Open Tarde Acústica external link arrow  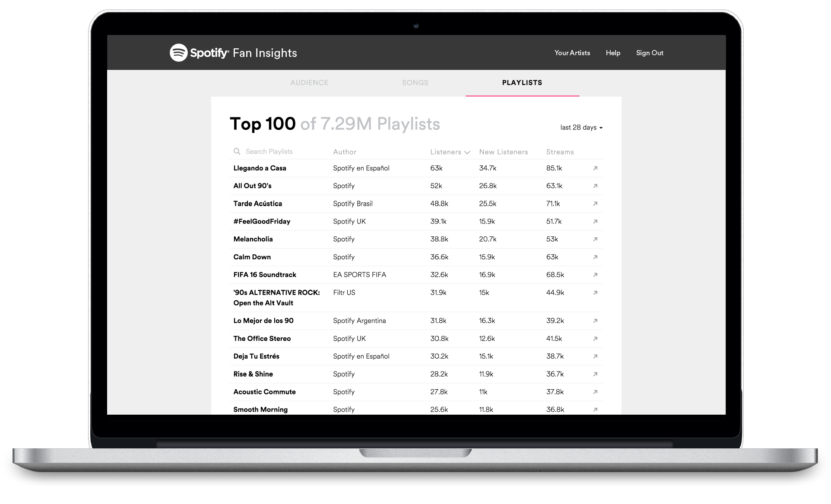tap(595, 204)
